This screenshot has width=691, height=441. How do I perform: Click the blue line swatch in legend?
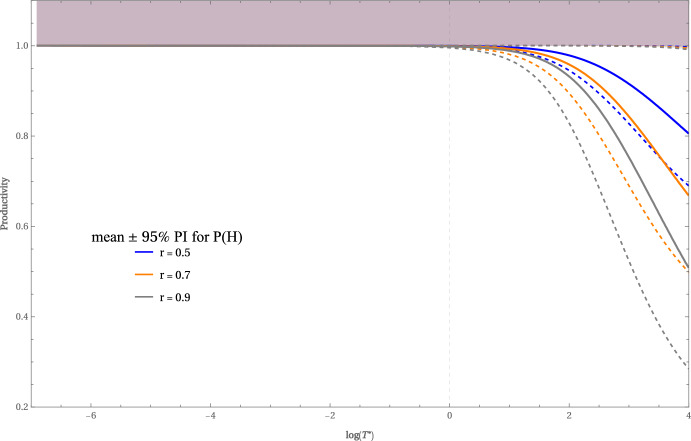pos(144,252)
